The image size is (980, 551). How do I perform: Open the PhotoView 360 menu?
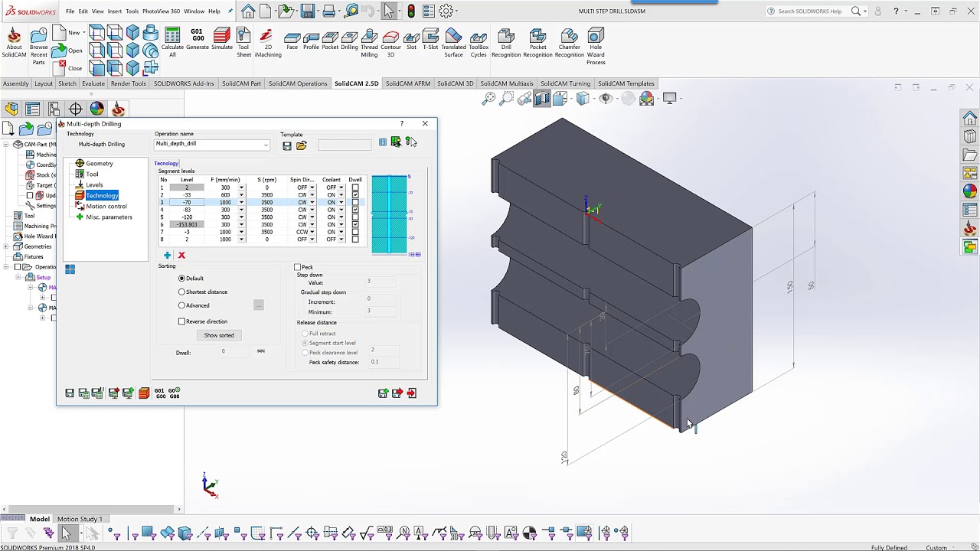(x=161, y=11)
